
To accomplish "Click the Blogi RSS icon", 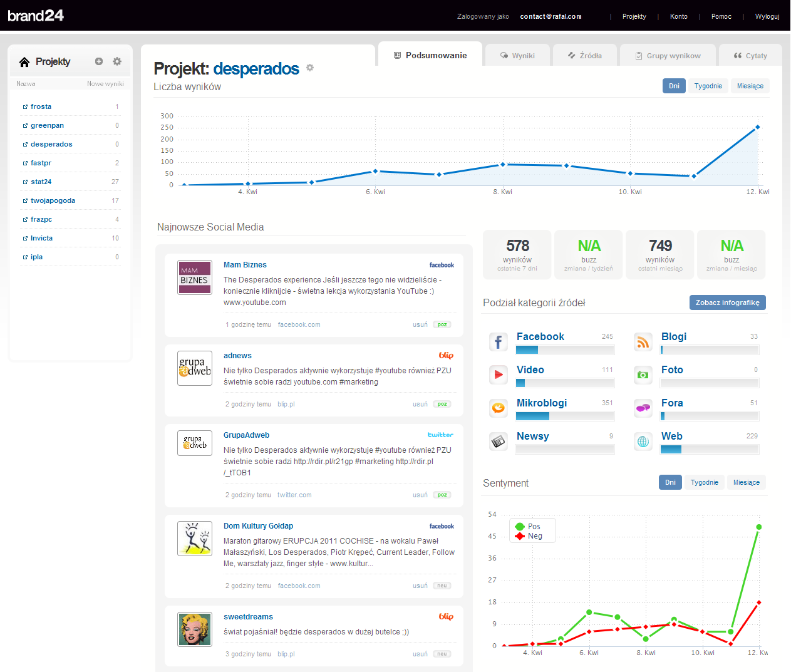I will pyautogui.click(x=643, y=342).
